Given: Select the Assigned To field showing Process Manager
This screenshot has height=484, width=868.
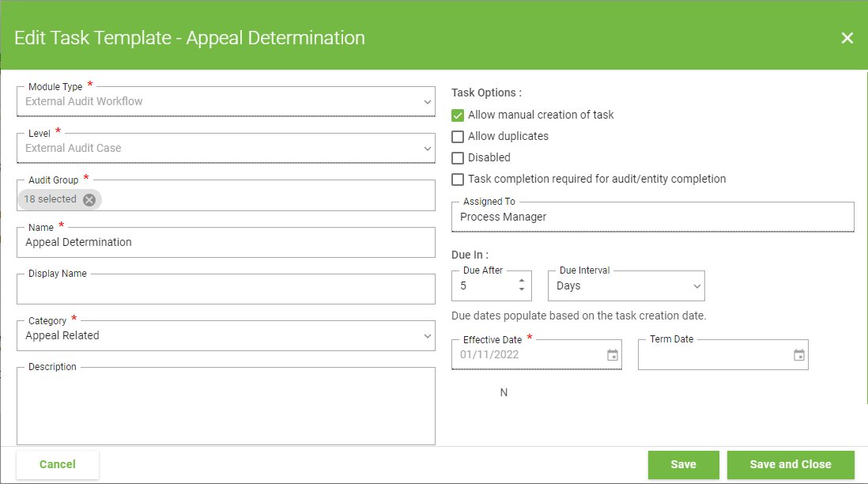Looking at the screenshot, I should click(x=652, y=217).
